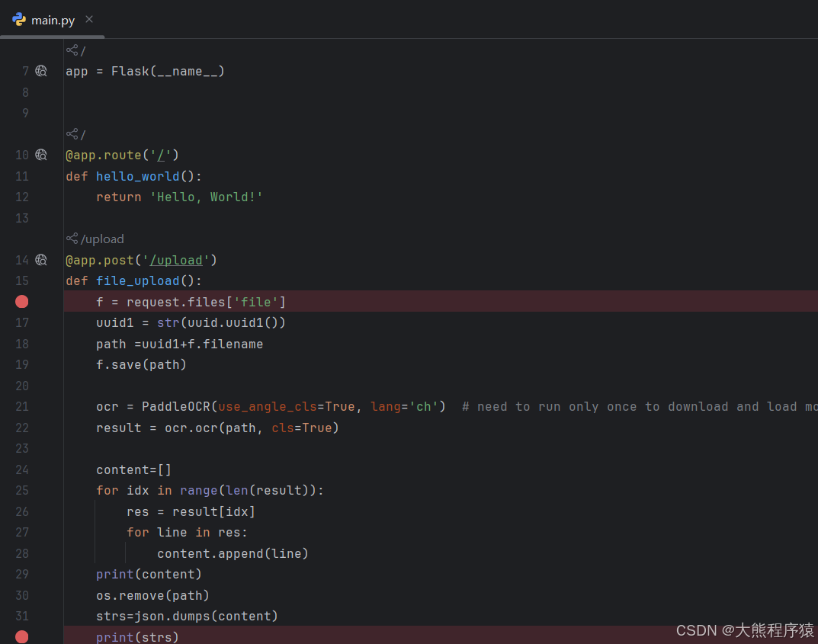Click the '/' code vision icon above line 10

pyautogui.click(x=74, y=133)
